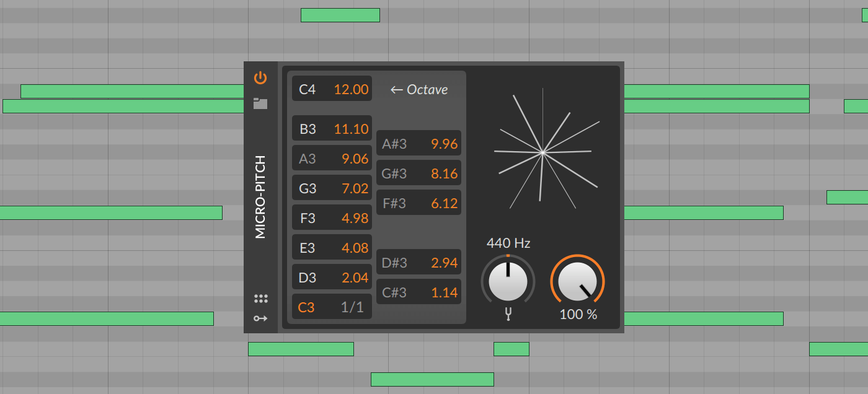Open the preset browser folder icon
868x394 pixels.
[261, 103]
